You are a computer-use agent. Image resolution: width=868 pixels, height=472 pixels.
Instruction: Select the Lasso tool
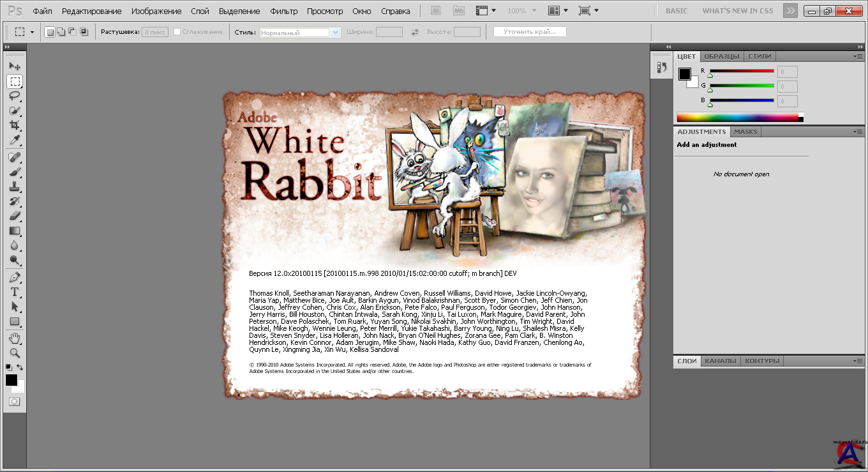(x=15, y=96)
